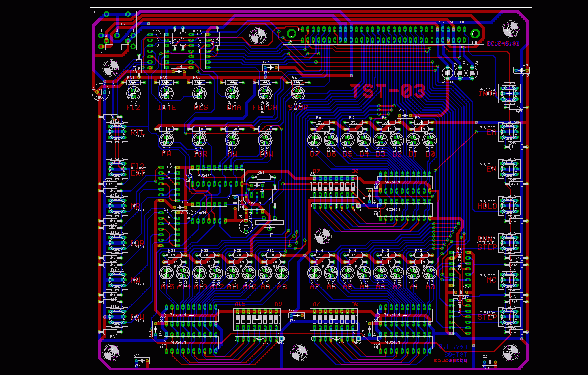Select the C19 47n capacitor
588x375 pixels.
coord(270,67)
